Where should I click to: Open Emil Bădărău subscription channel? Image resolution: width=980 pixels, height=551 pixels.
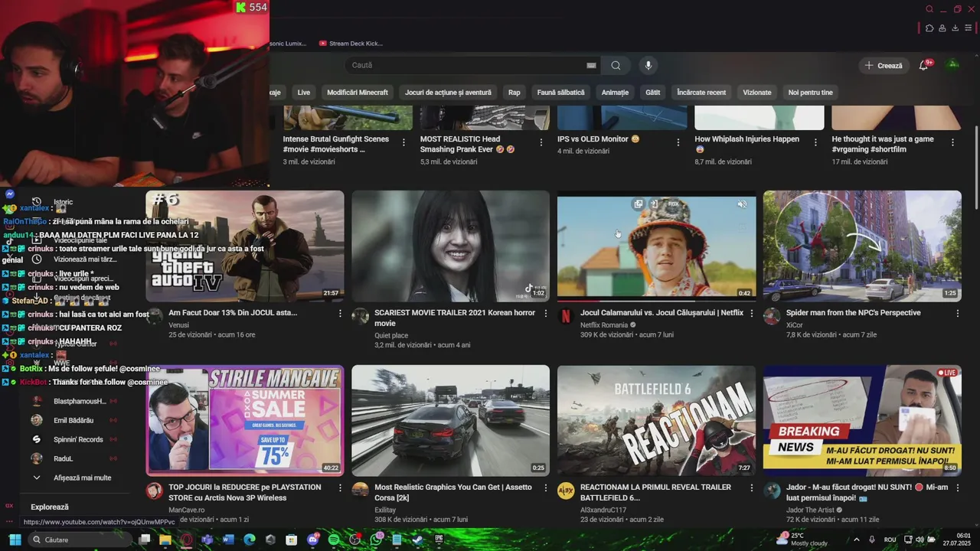pyautogui.click(x=73, y=420)
